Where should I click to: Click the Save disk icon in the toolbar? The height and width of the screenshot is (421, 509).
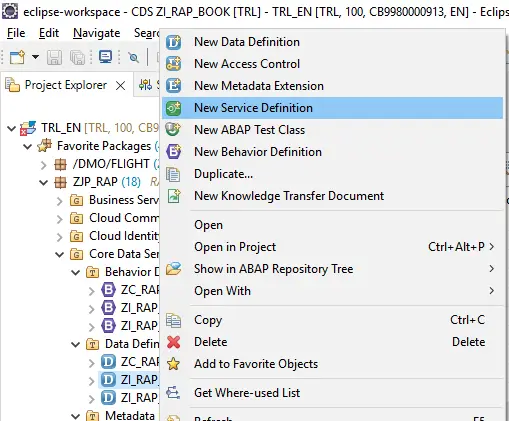[54, 57]
